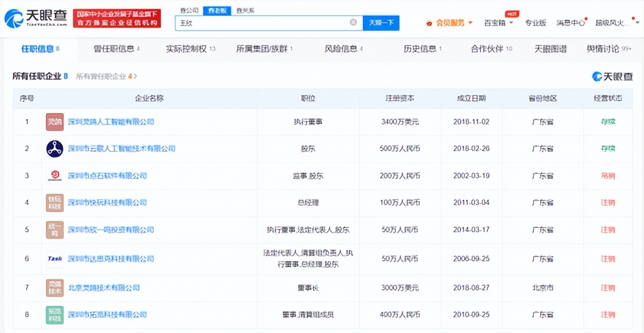The height and width of the screenshot is (333, 644).
Task: Click the 天眼查 watermark above the table
Action: (x=613, y=76)
